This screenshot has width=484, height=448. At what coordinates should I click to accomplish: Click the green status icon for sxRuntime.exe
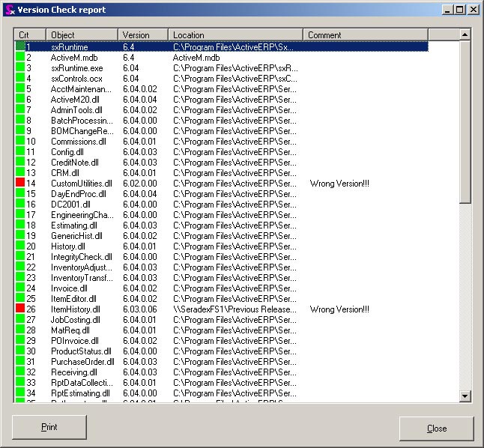[x=20, y=68]
